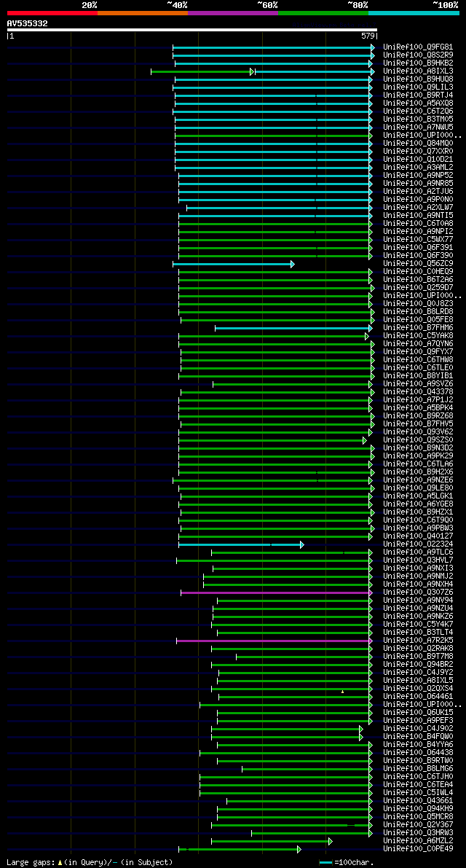Open hit UniRef100_O64438

[418, 754]
